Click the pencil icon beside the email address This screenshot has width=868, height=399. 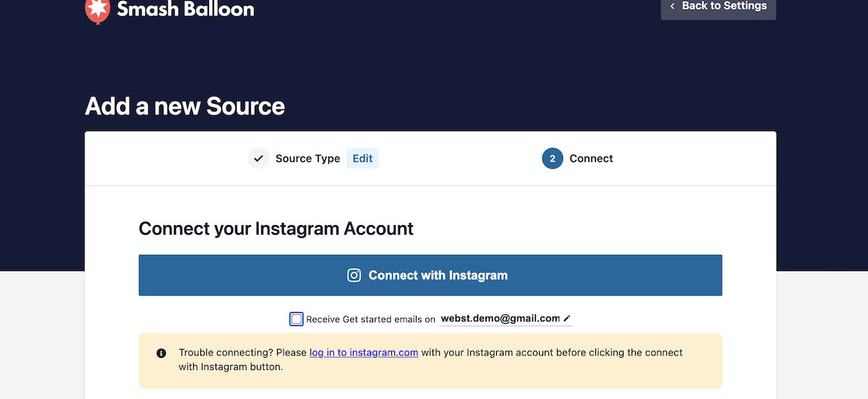567,319
